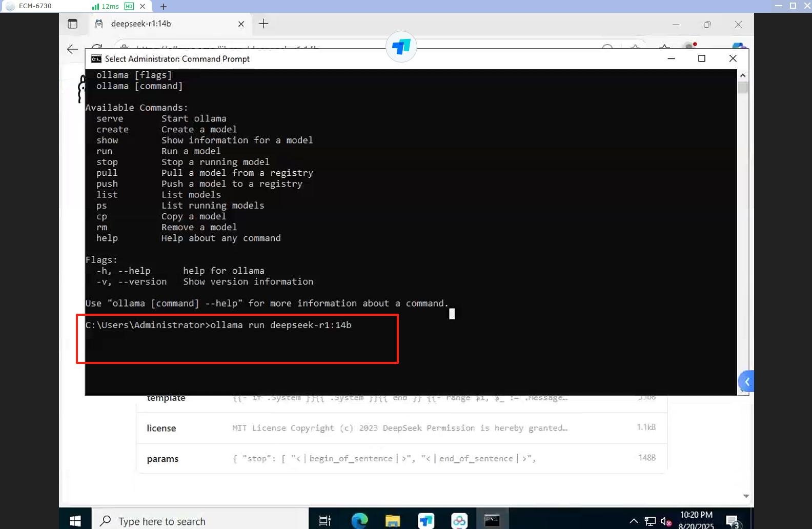The image size is (812, 529).
Task: Click the floating blue remote-control icon
Action: tap(401, 47)
